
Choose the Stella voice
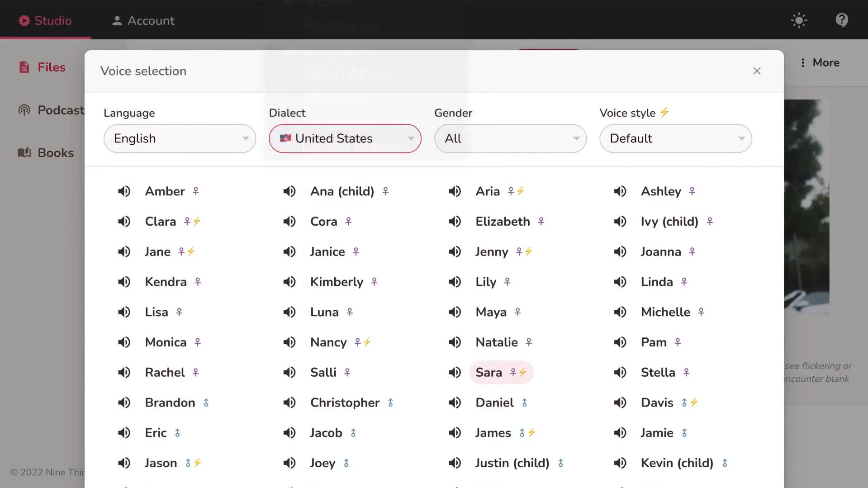(x=658, y=373)
